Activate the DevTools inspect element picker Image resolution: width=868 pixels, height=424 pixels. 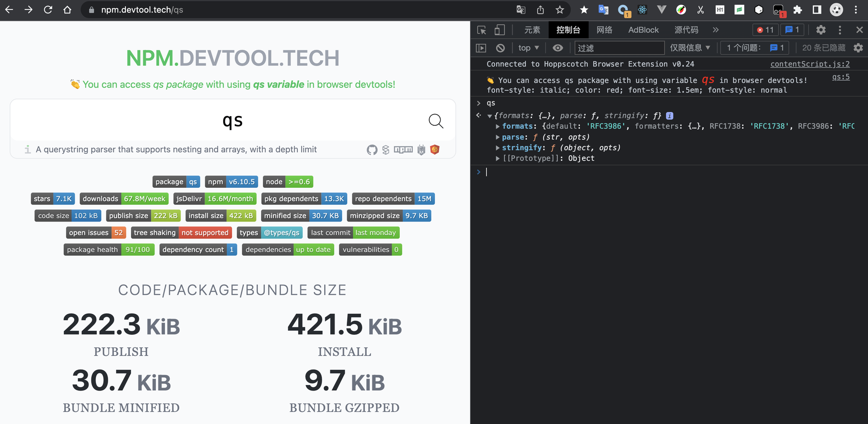tap(482, 30)
